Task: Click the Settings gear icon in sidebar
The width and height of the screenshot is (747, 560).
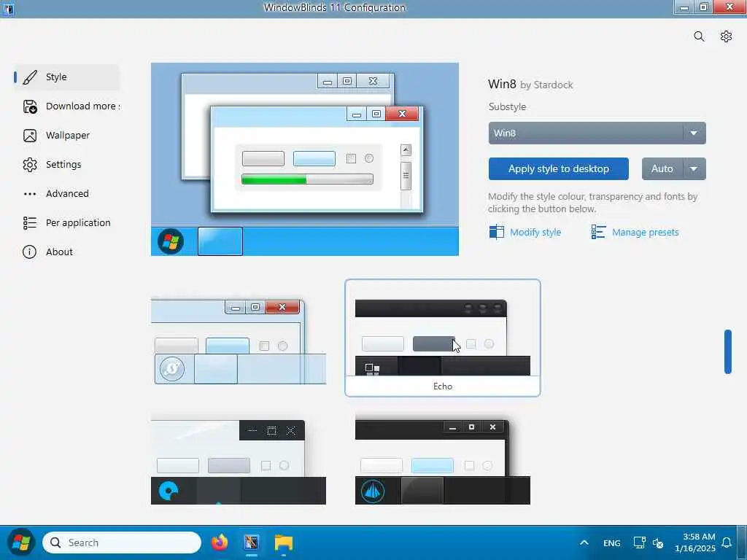Action: coord(30,165)
